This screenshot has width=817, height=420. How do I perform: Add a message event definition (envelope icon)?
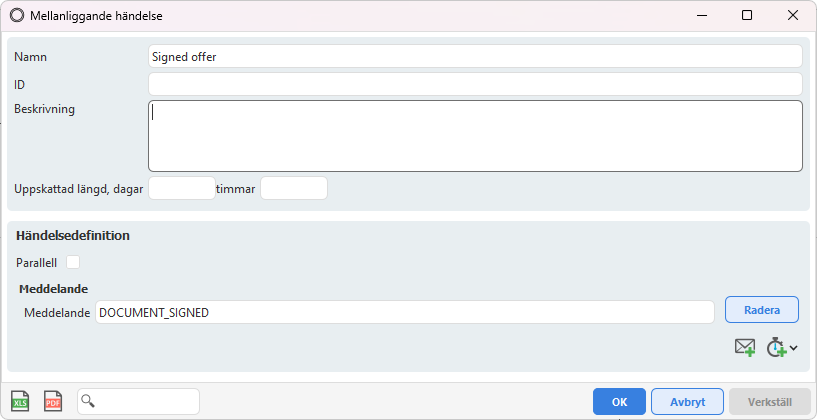[745, 347]
